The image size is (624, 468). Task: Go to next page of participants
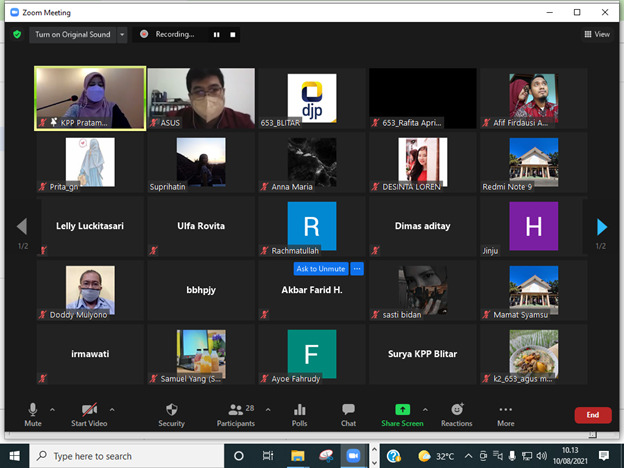pos(602,227)
